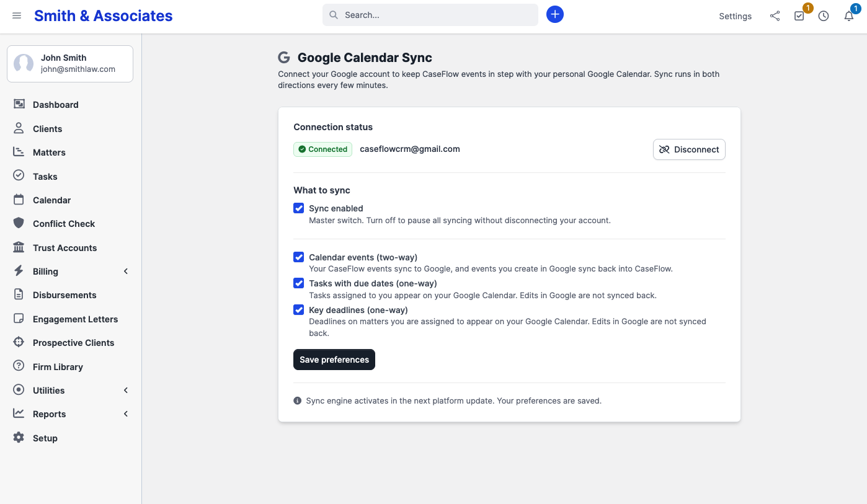Screen dimensions: 867x504
Task: Click the green Connected status badge
Action: (x=322, y=149)
